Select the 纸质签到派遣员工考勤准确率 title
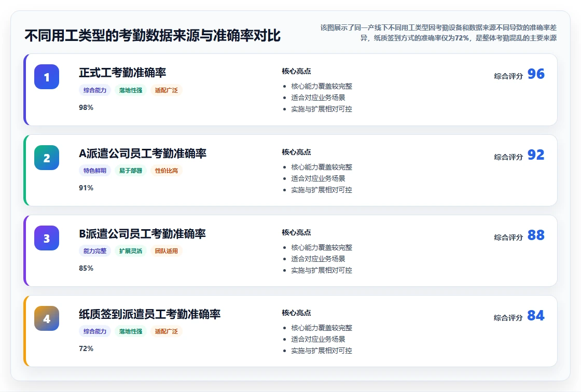Image resolution: width=581 pixels, height=392 pixels. pyautogui.click(x=150, y=314)
